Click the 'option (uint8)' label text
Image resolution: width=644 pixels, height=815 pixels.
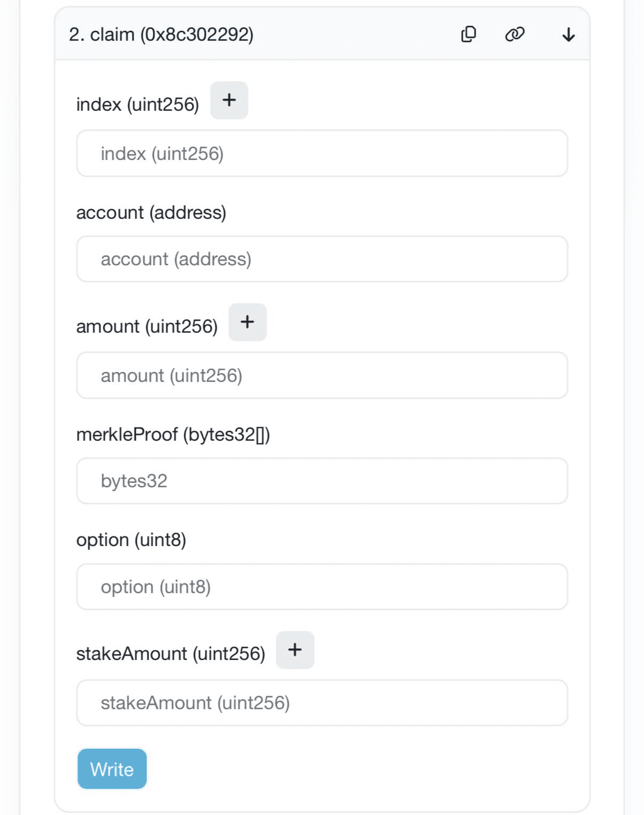[x=131, y=540]
